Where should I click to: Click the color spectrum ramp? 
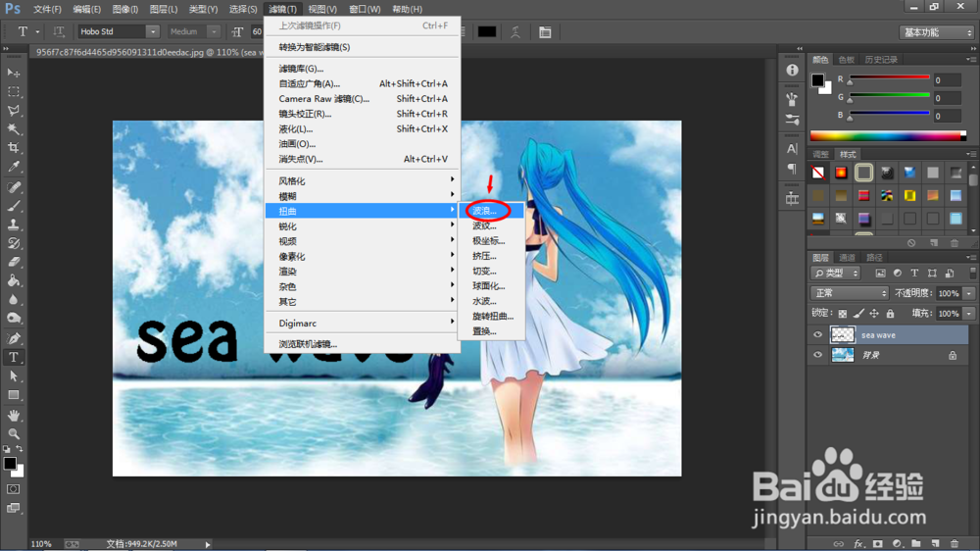[888, 135]
